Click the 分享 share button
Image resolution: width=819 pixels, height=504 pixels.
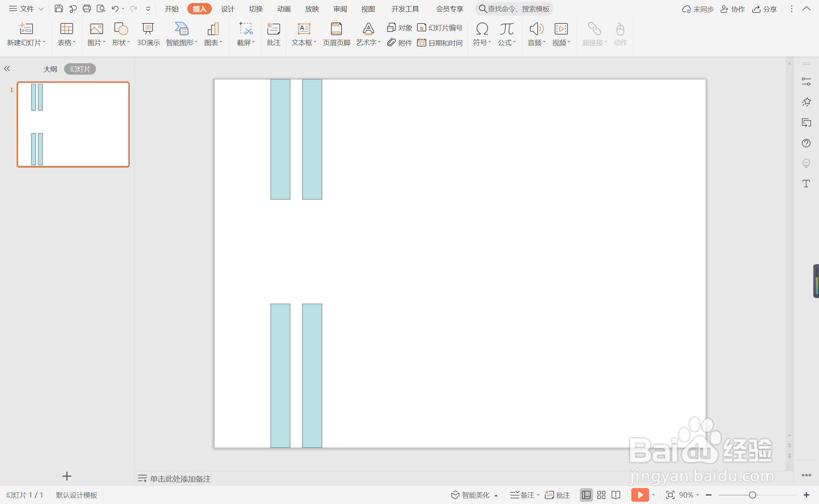tap(765, 9)
